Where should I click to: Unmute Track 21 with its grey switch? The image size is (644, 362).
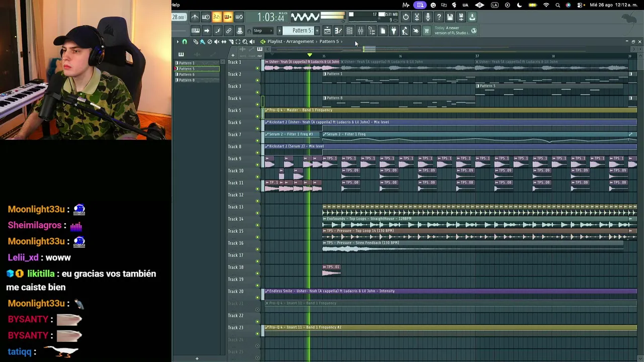click(x=258, y=309)
